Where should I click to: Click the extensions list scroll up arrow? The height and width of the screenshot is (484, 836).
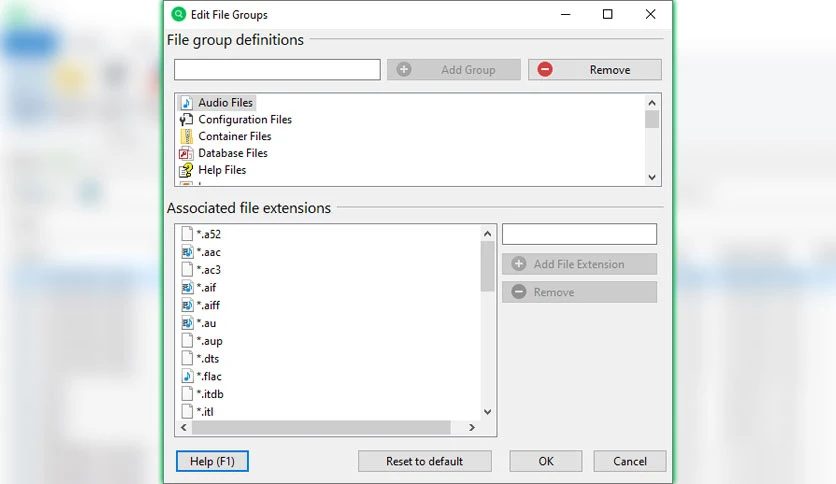[x=487, y=233]
